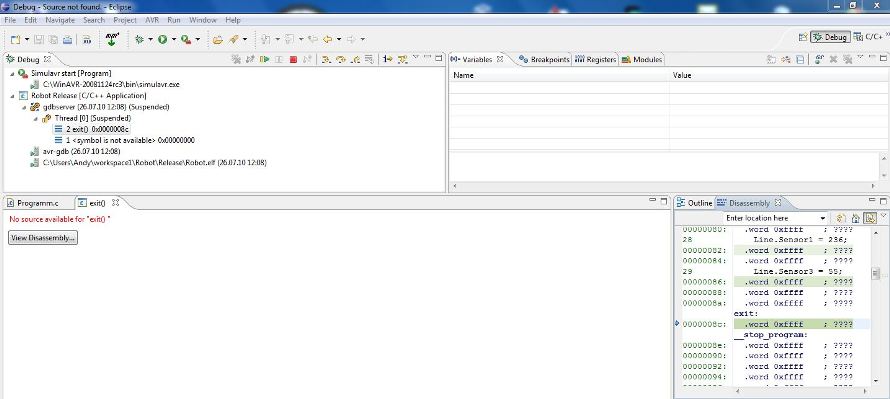
Task: Toggle Show Logical Structure in Variables view
Action: click(786, 59)
